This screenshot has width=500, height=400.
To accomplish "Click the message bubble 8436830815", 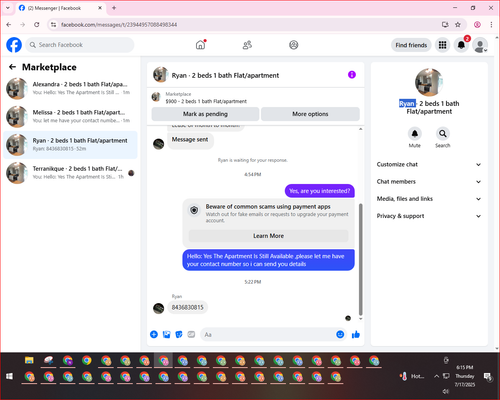I will pyautogui.click(x=187, y=307).
